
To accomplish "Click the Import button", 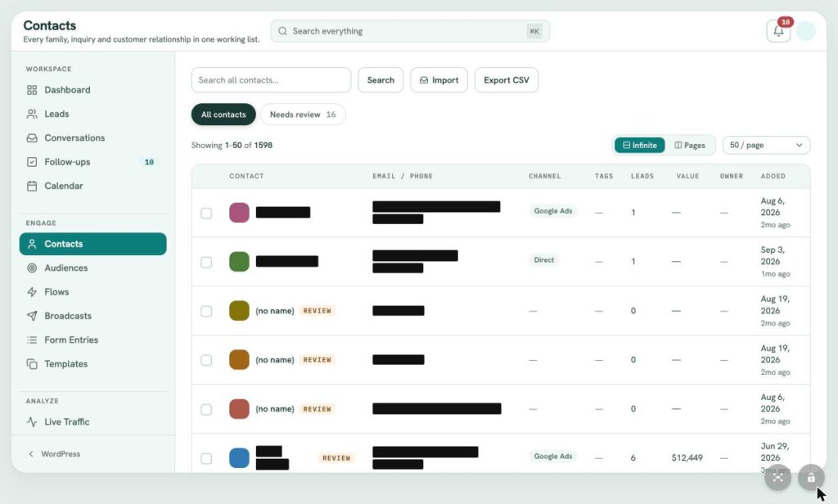I will click(x=439, y=80).
